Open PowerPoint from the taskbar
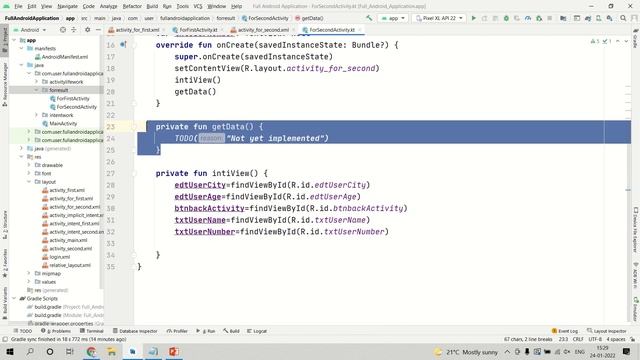 coord(174,351)
